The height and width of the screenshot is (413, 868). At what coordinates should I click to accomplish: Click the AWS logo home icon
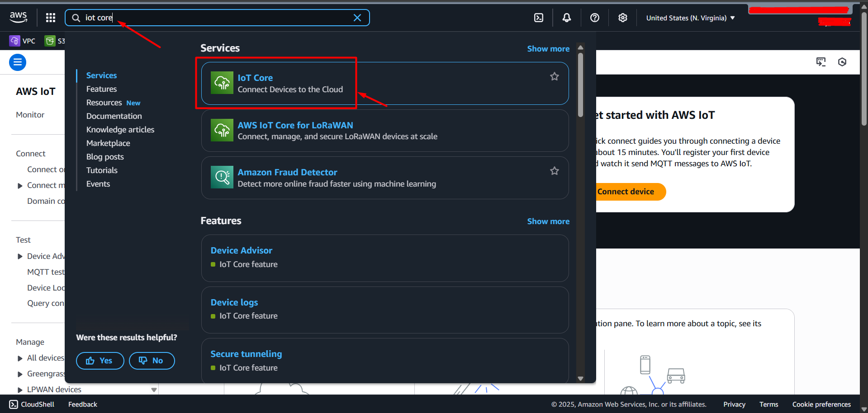coord(19,17)
